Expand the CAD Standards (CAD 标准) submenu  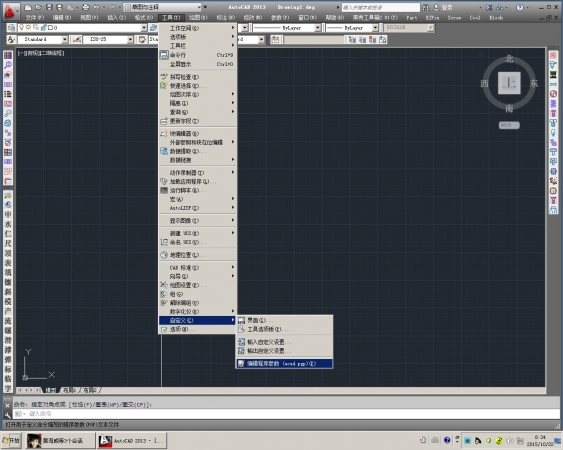[197, 268]
